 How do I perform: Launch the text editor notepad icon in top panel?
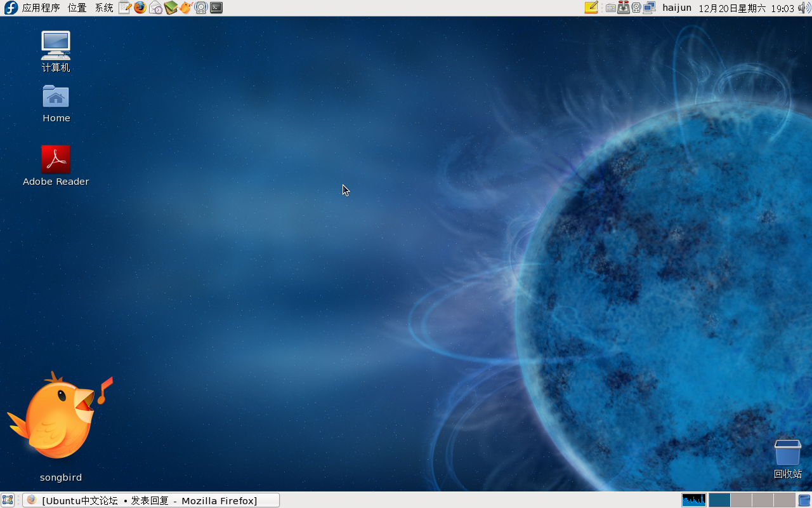pyautogui.click(x=125, y=8)
